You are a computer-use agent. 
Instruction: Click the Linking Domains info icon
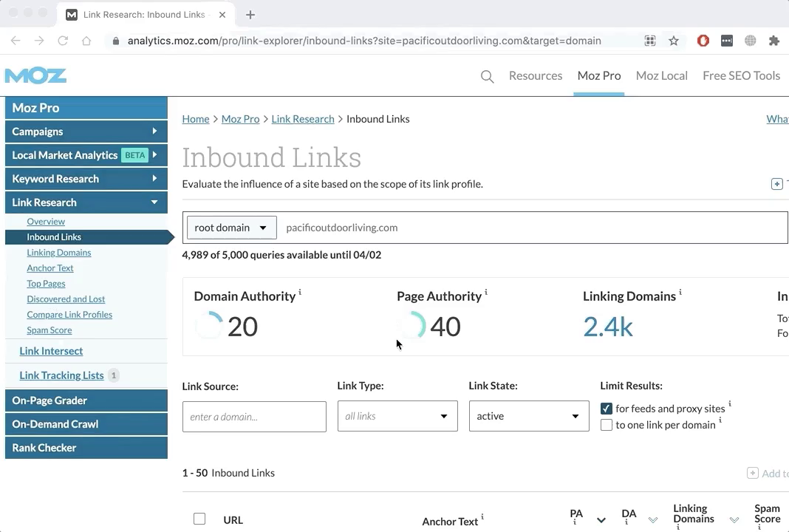click(x=680, y=293)
